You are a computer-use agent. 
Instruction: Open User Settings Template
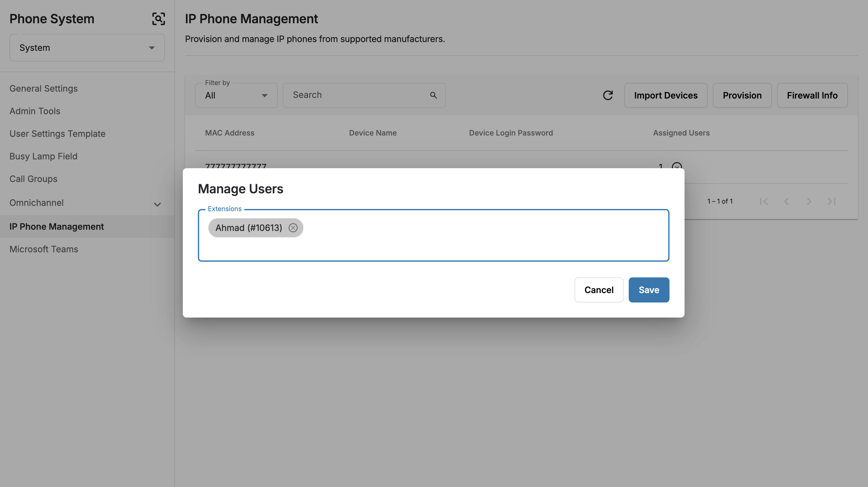[57, 134]
